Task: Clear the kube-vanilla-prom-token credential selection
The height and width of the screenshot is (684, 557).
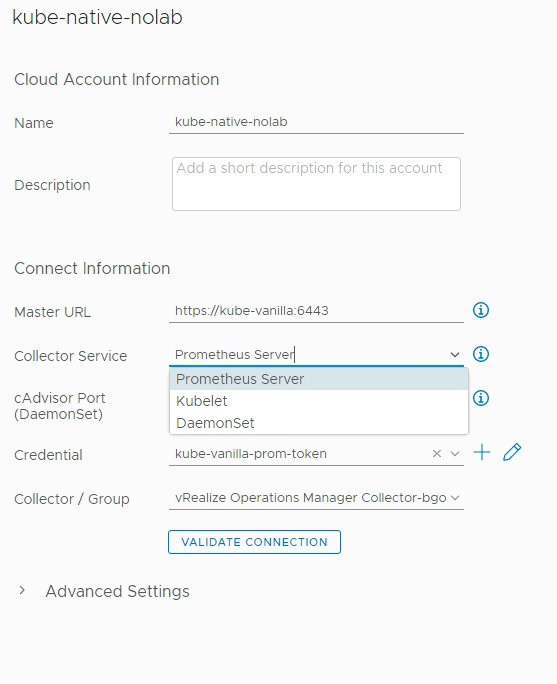Action: click(437, 454)
